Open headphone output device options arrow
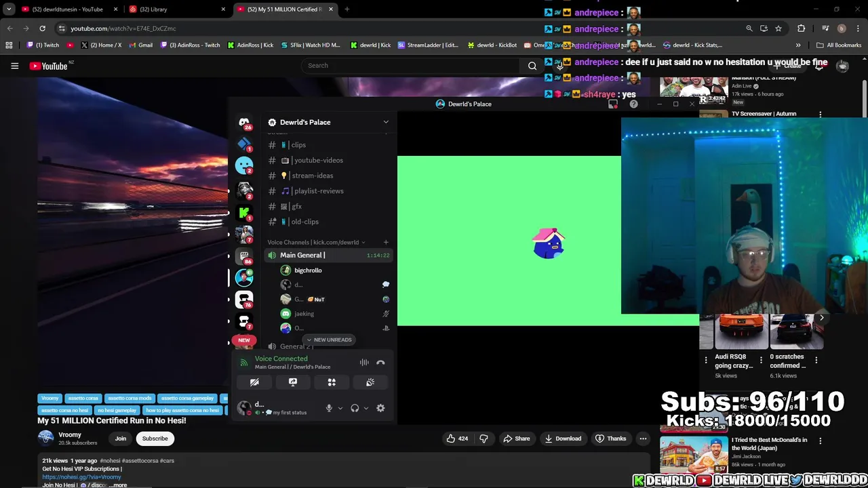 click(x=366, y=408)
